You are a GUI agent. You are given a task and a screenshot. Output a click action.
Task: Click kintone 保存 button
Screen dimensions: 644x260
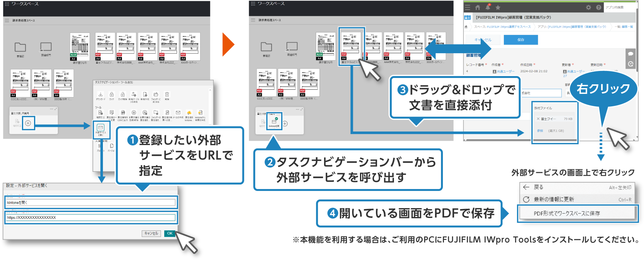pos(521,40)
